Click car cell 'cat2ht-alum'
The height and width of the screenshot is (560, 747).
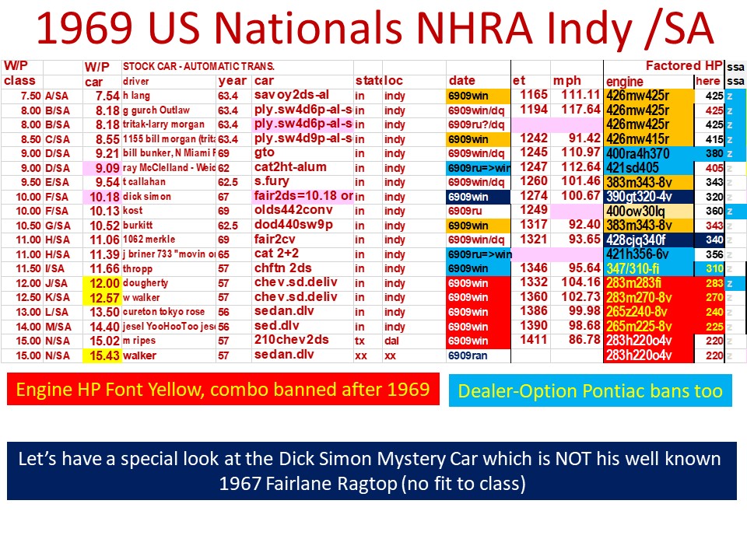tap(290, 167)
